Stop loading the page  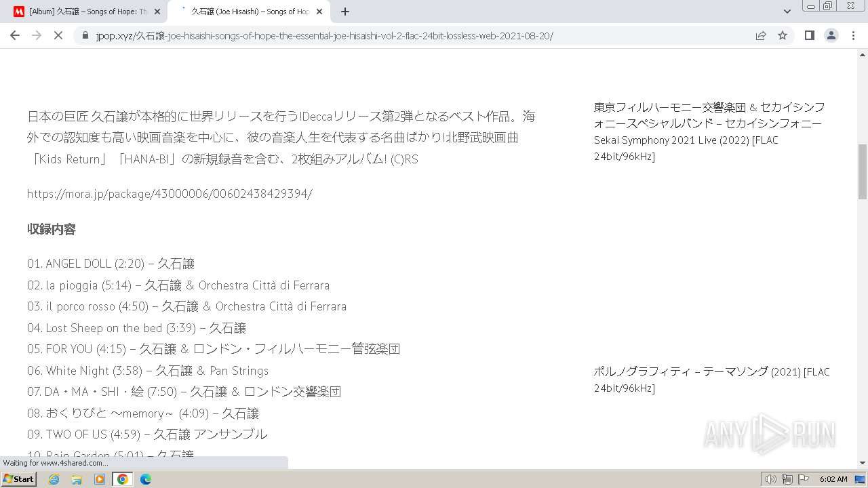click(58, 35)
